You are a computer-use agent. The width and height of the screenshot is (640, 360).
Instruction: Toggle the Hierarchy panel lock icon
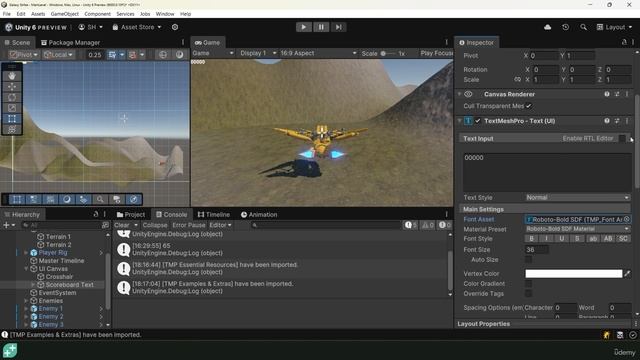point(96,214)
